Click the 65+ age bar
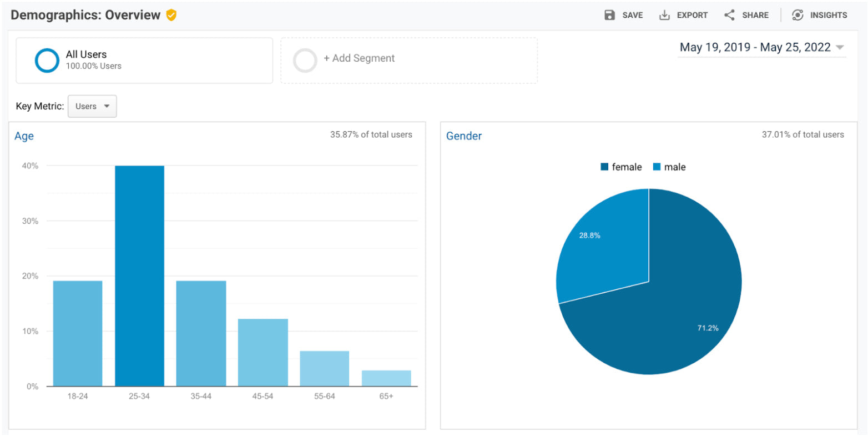The image size is (868, 441). (386, 378)
